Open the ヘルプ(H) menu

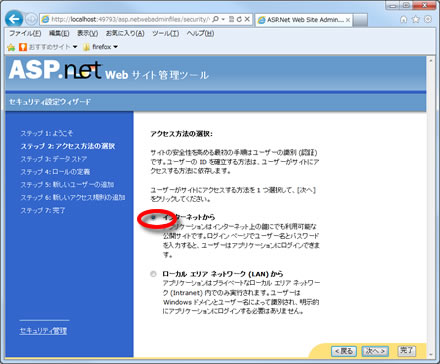coord(200,33)
